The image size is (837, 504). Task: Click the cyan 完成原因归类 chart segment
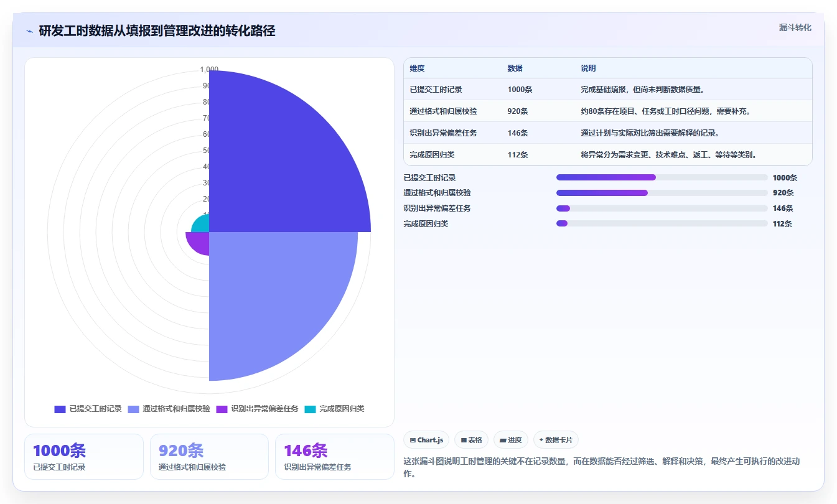point(202,224)
